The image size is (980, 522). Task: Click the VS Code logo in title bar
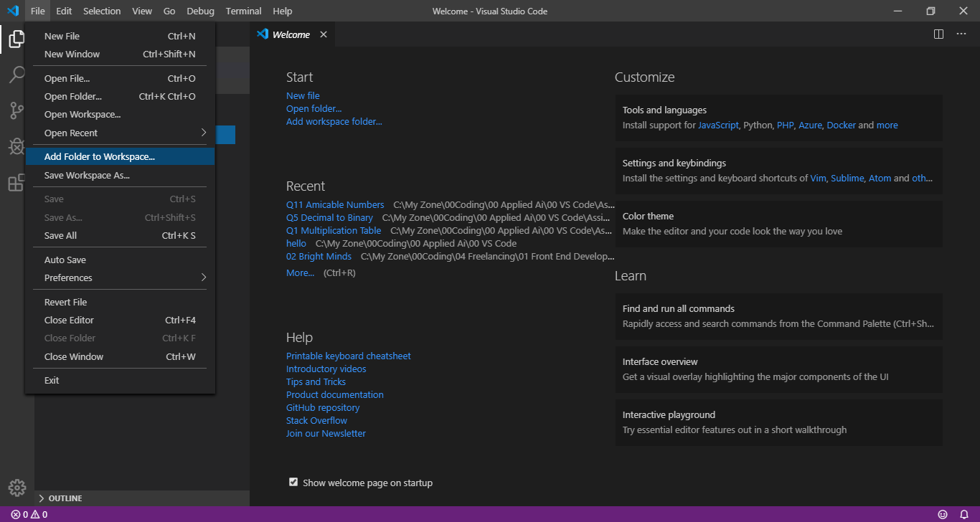(12, 11)
